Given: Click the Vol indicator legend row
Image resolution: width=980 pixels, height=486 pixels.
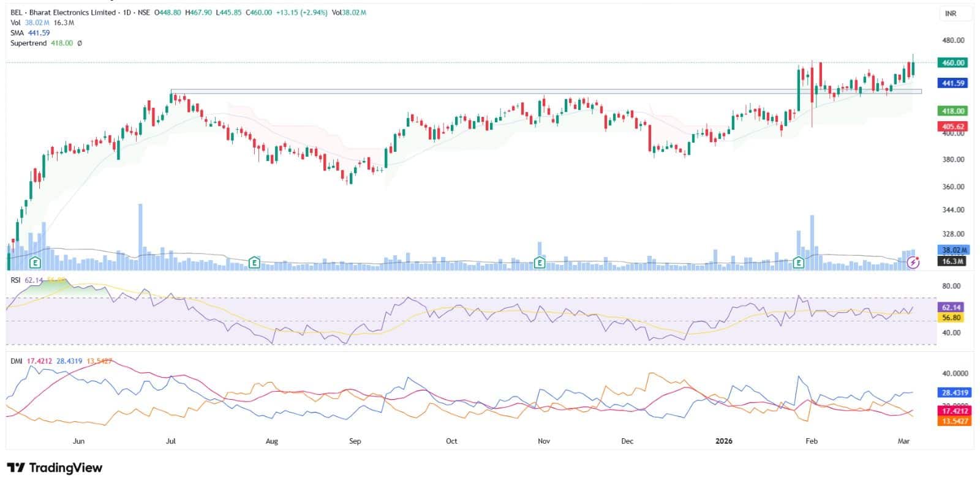Looking at the screenshot, I should pos(42,23).
